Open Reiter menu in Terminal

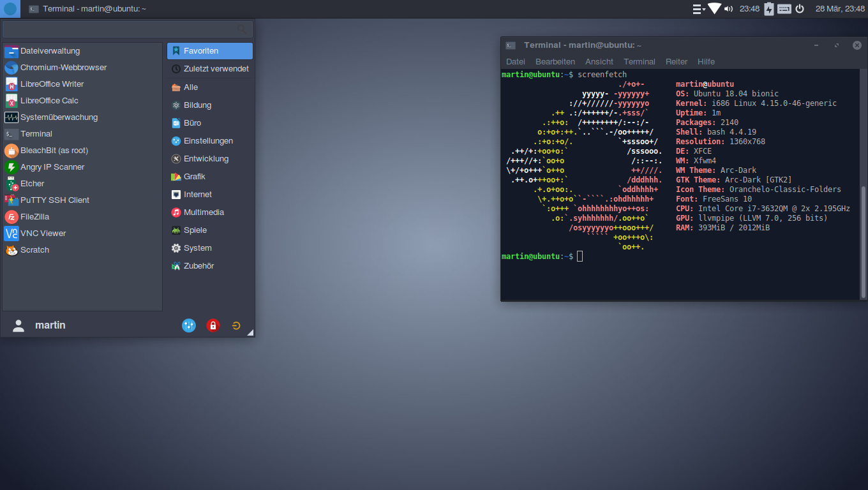(677, 62)
